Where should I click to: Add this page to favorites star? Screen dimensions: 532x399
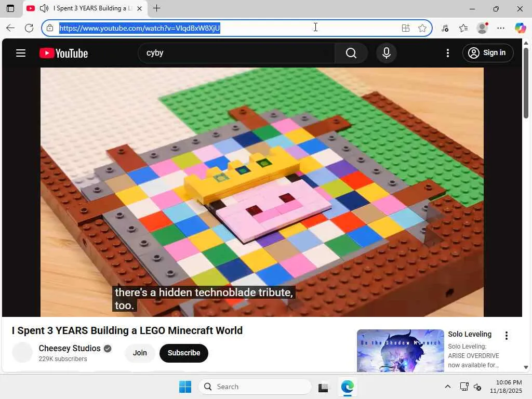point(422,28)
